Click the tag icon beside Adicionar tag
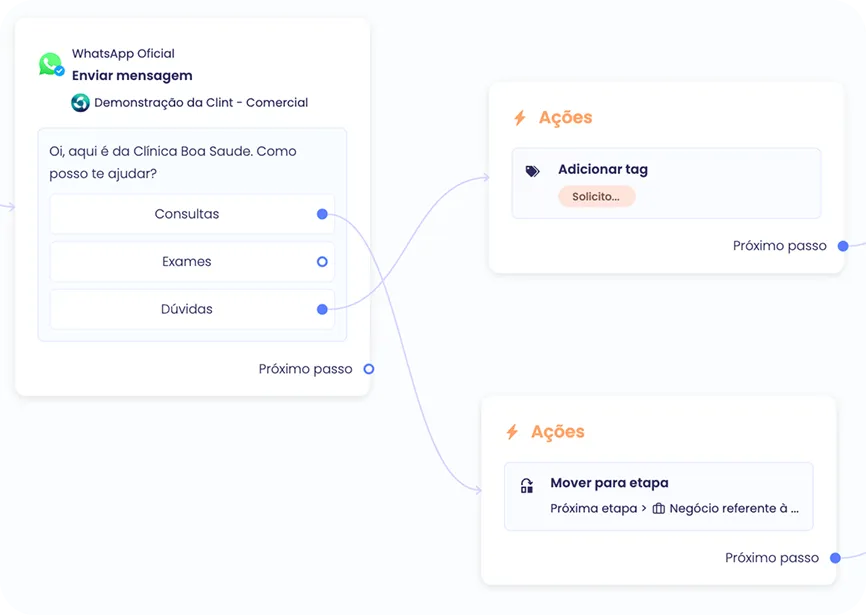 pos(532,171)
